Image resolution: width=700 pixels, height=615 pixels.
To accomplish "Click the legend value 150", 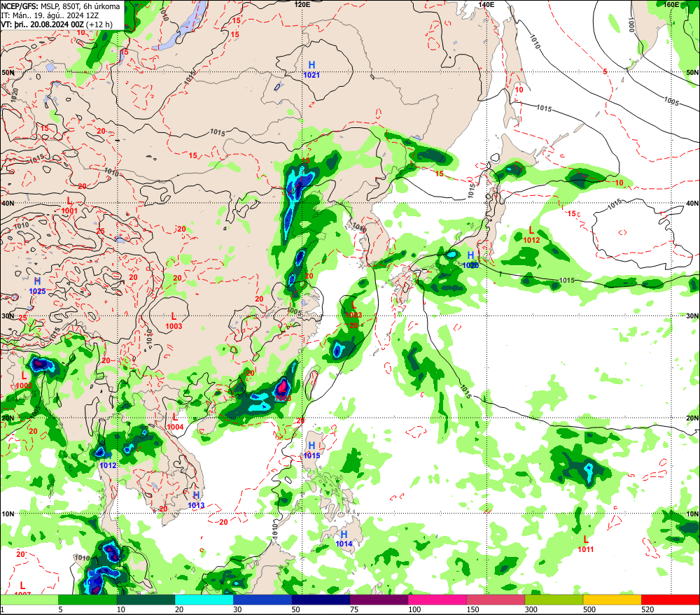I will point(472,609).
